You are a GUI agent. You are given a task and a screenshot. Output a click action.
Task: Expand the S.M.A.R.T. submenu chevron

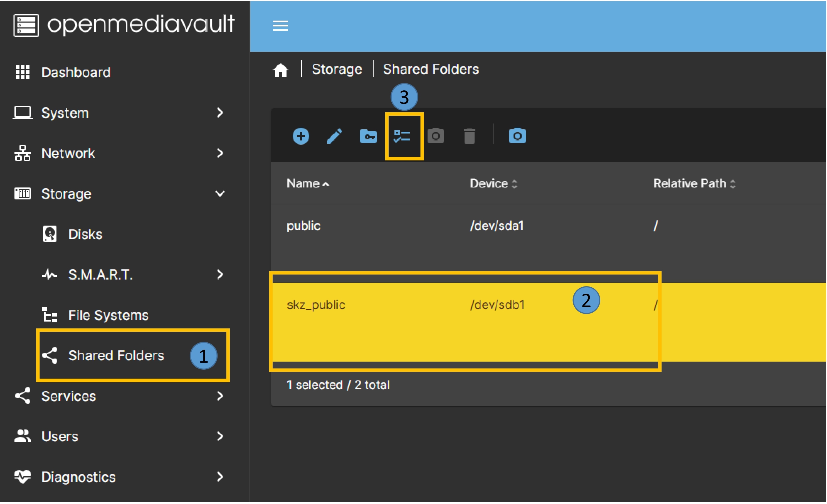[x=220, y=275]
